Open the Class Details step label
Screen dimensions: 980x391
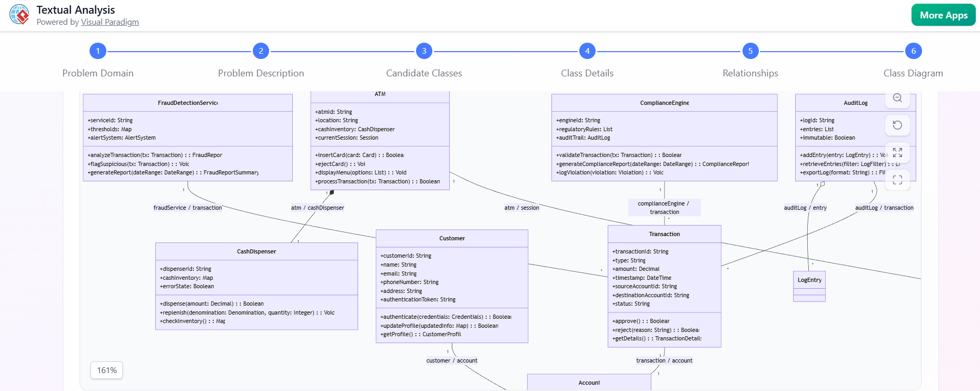587,73
